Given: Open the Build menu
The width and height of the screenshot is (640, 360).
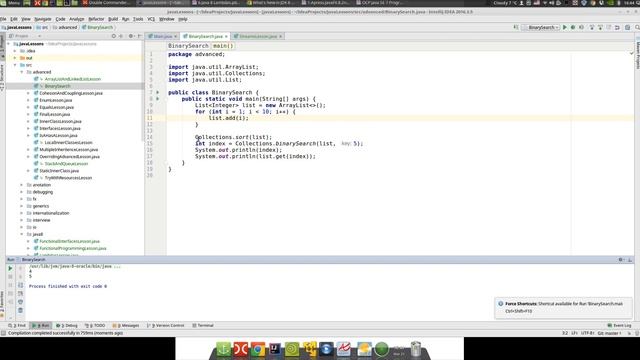Looking at the screenshot, I should tap(113, 19).
